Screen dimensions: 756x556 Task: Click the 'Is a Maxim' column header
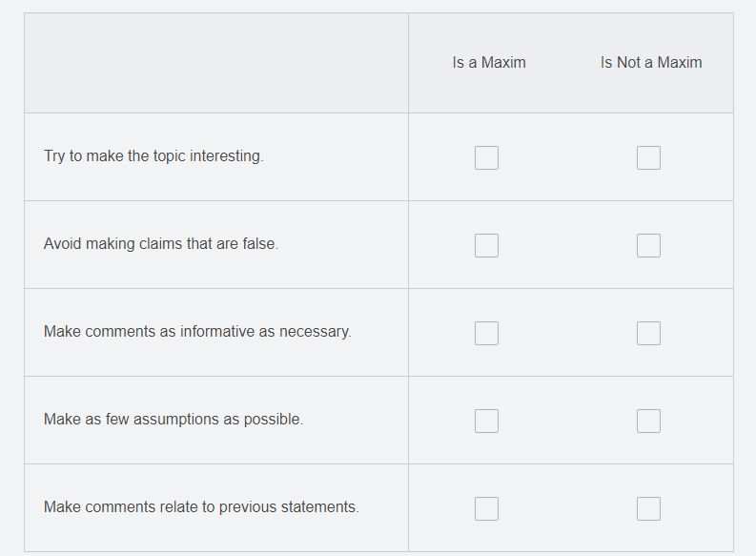click(489, 63)
